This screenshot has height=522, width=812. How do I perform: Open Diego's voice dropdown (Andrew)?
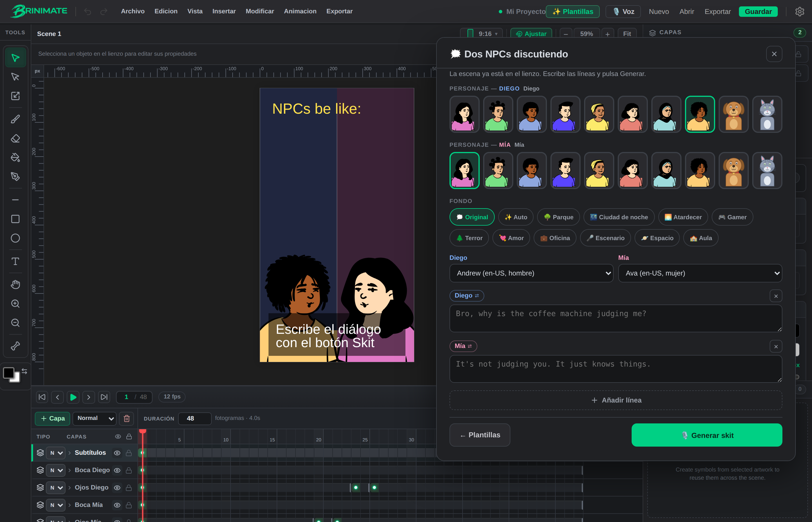[x=531, y=273]
